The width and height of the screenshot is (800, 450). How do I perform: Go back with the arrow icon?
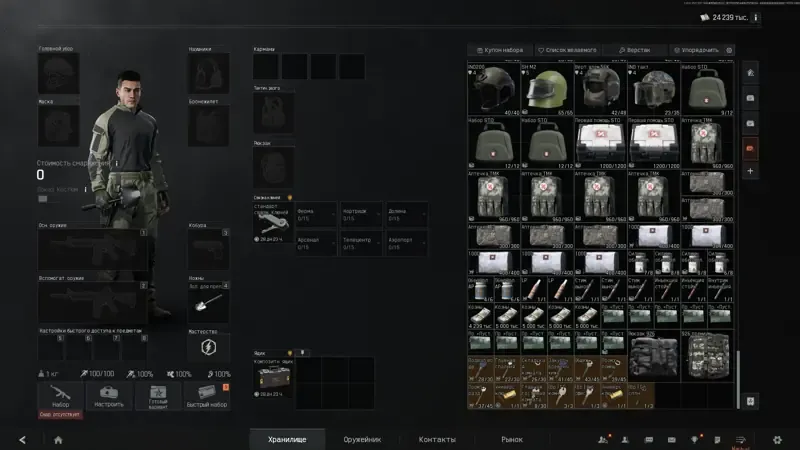pyautogui.click(x=22, y=440)
